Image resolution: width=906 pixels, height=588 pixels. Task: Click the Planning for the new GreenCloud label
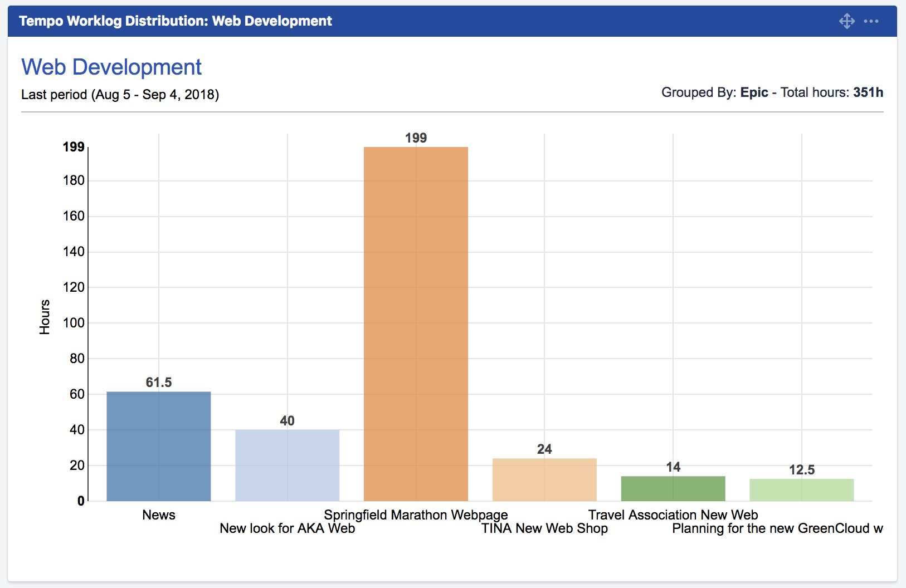tap(777, 528)
